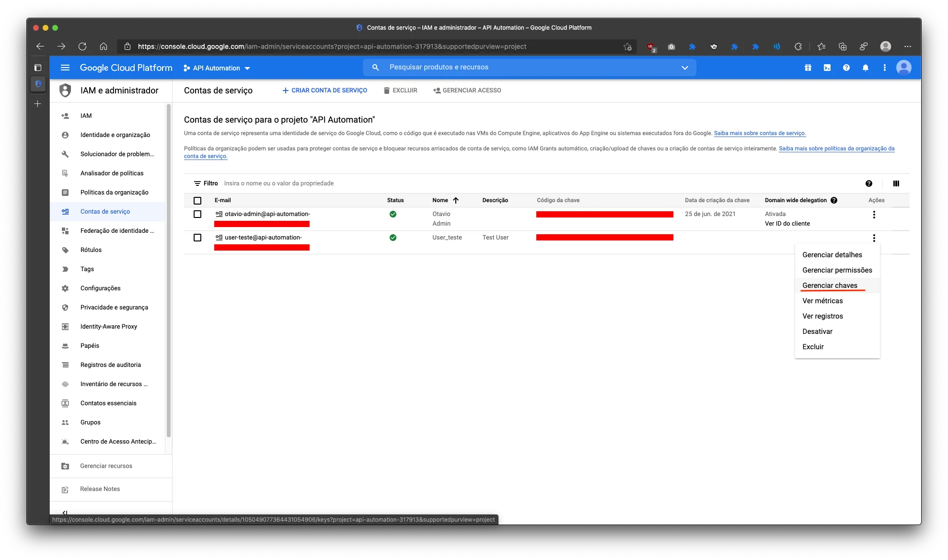This screenshot has height=560, width=948.
Task: Click Domain wide delegation help icon
Action: (834, 200)
